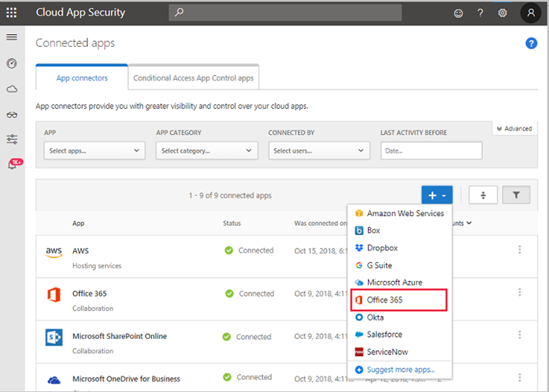Open the three-dot menu for Office 365 row
The height and width of the screenshot is (392, 549).
tap(520, 292)
